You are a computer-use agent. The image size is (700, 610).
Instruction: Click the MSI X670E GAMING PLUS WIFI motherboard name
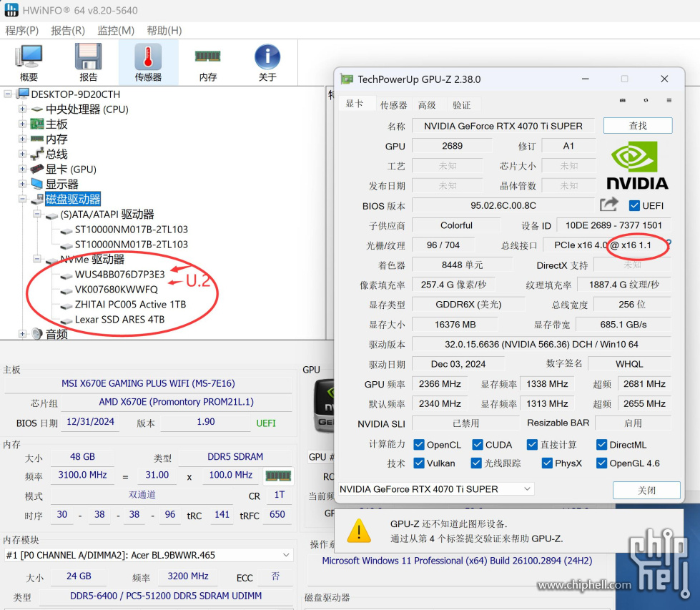pos(148,383)
